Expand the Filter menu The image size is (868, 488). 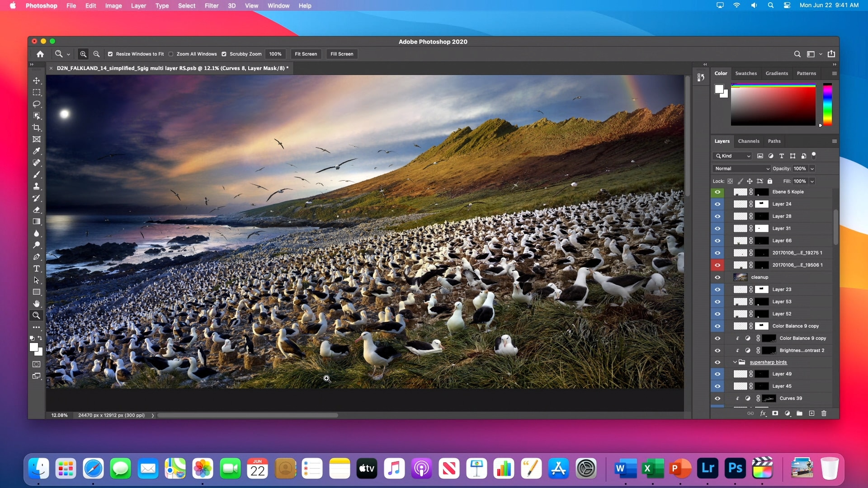click(x=211, y=5)
